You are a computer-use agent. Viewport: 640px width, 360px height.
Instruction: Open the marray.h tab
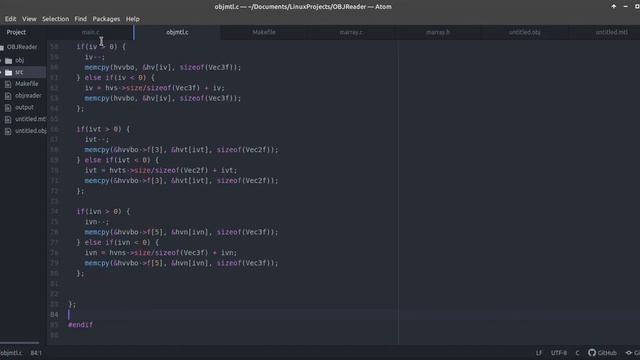tap(438, 32)
